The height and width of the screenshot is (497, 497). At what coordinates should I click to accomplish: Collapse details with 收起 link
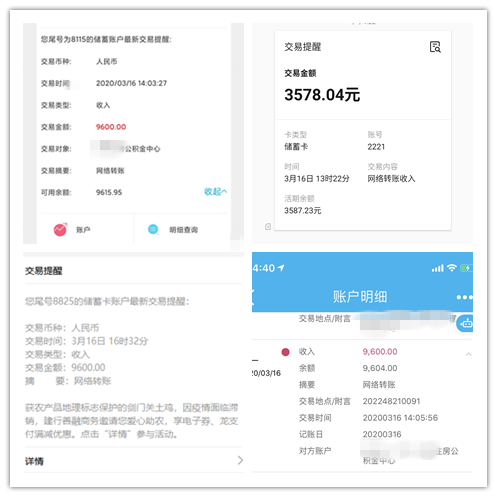pyautogui.click(x=216, y=192)
